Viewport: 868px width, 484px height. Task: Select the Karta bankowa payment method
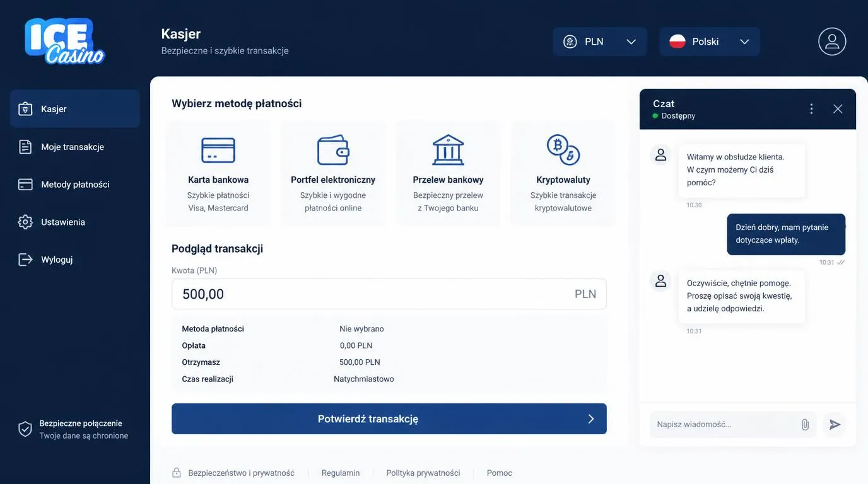coord(218,173)
